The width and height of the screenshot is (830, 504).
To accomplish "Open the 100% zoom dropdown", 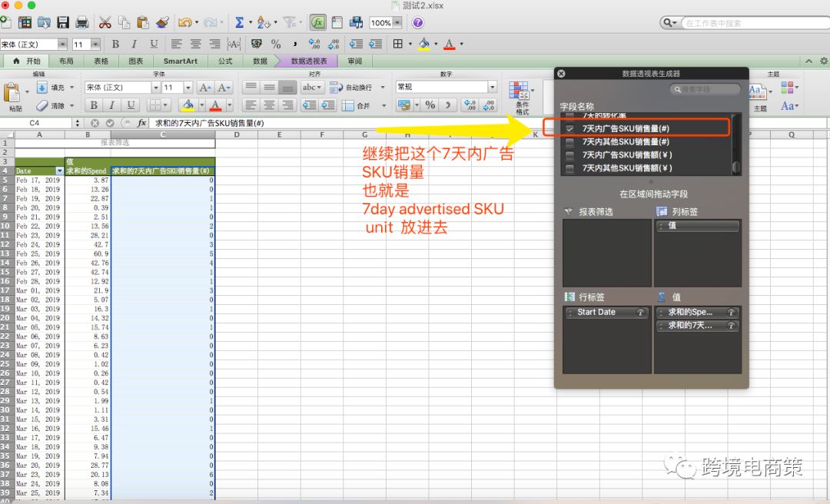I will (x=397, y=23).
